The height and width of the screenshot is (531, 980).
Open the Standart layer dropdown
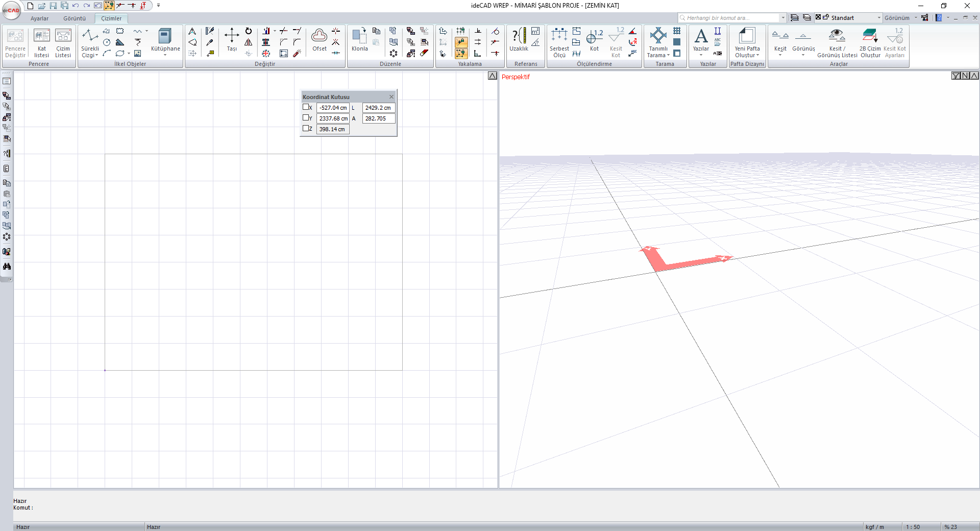tap(878, 18)
